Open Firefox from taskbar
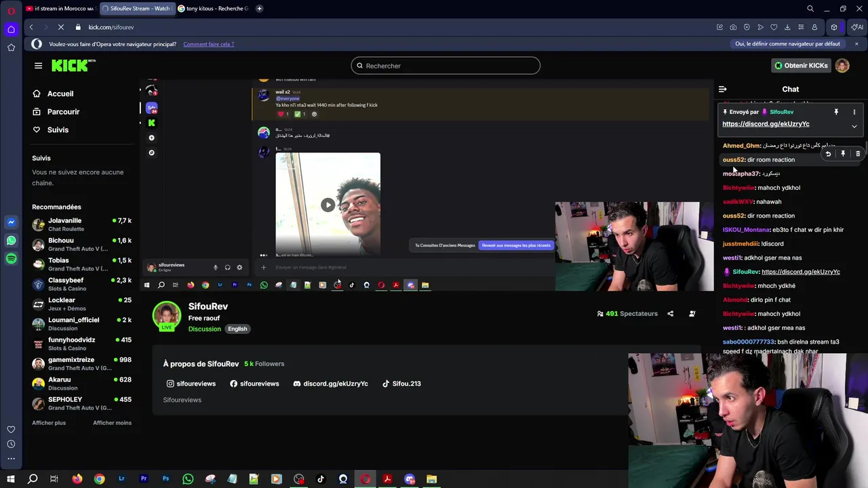Image resolution: width=868 pixels, height=488 pixels. [x=77, y=479]
